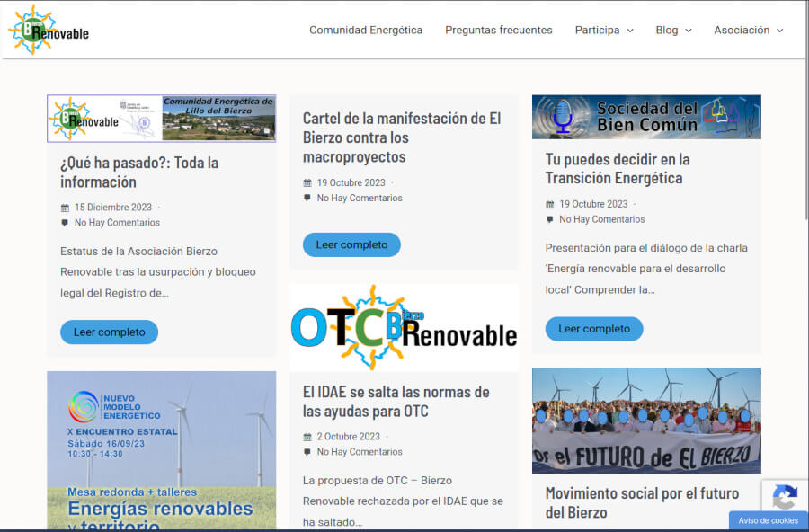The height and width of the screenshot is (532, 809).
Task: Expand the Participa dropdown menu
Action: pyautogui.click(x=604, y=31)
